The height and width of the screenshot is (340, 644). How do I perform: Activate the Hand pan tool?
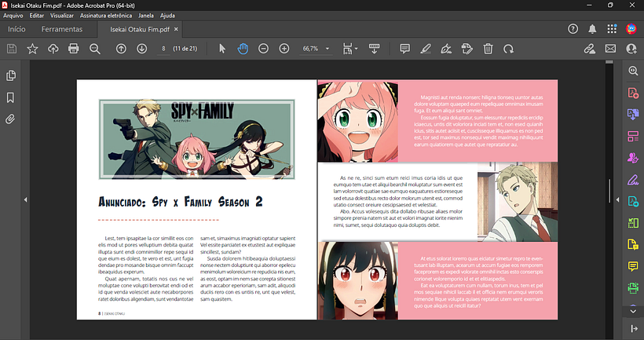(243, 49)
